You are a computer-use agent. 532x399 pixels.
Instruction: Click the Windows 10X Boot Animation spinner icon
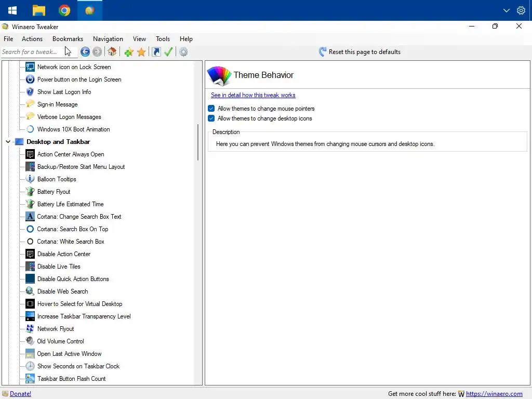(30, 129)
